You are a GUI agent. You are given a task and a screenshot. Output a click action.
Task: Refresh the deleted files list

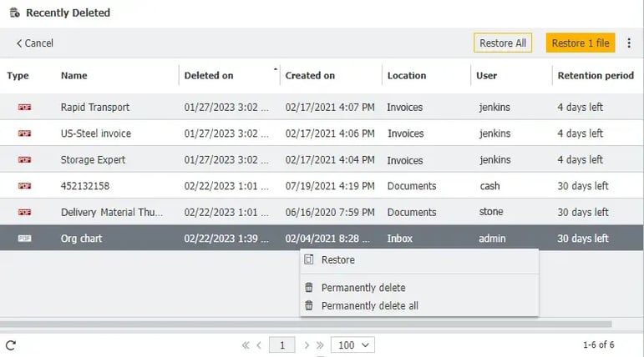point(11,345)
